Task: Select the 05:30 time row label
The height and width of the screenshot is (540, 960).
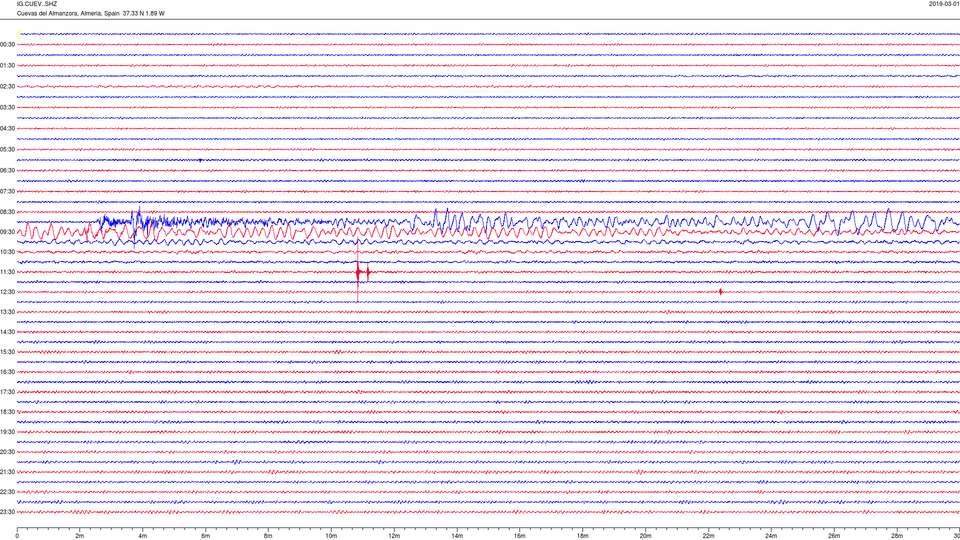Action: (7, 149)
